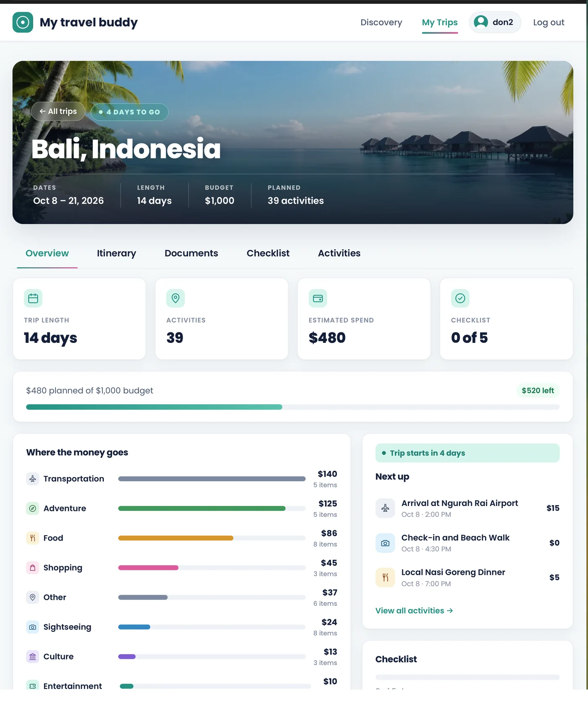The image size is (588, 708).
Task: Open the Itinerary tab
Action: pyautogui.click(x=116, y=253)
